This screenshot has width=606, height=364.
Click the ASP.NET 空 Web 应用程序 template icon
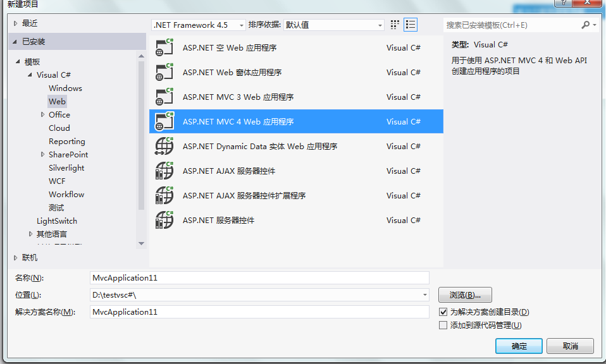pyautogui.click(x=164, y=47)
